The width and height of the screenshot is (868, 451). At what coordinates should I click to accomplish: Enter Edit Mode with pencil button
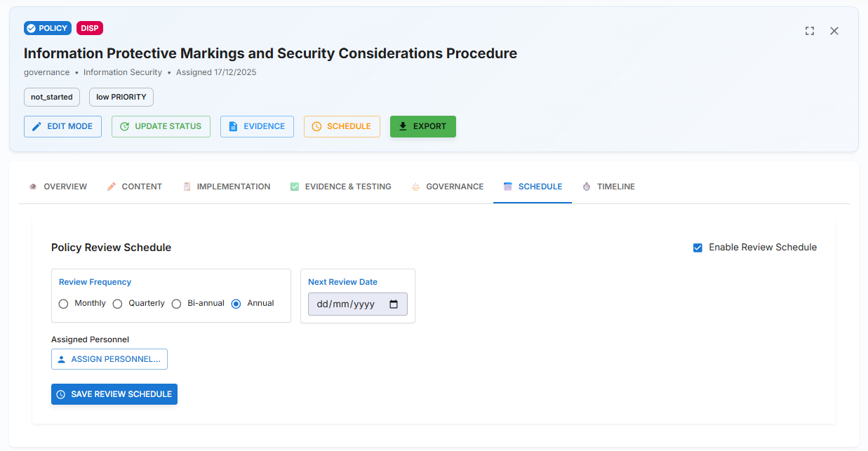coord(62,126)
